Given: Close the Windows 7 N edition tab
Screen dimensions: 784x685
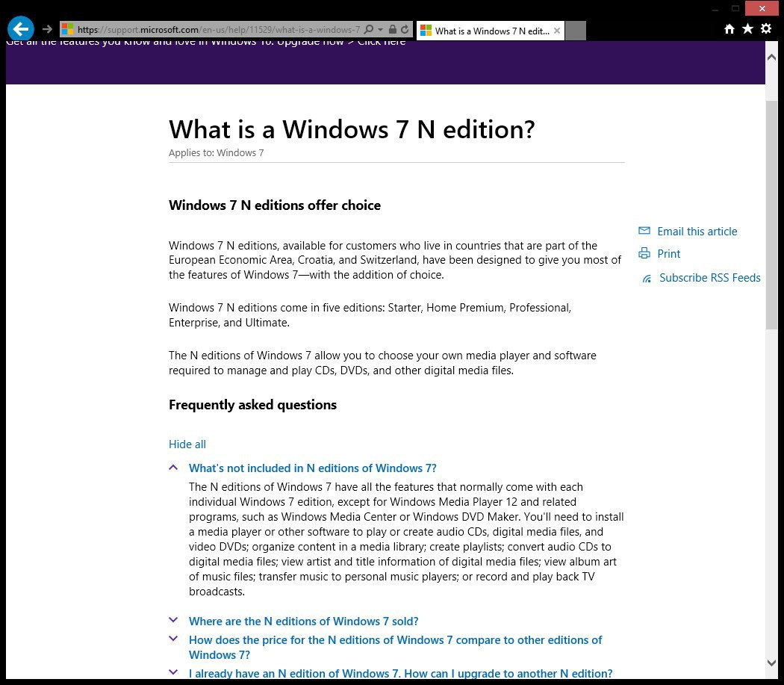Looking at the screenshot, I should click(x=557, y=31).
